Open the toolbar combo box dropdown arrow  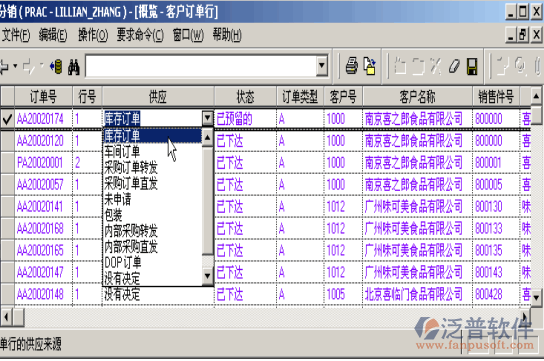322,66
